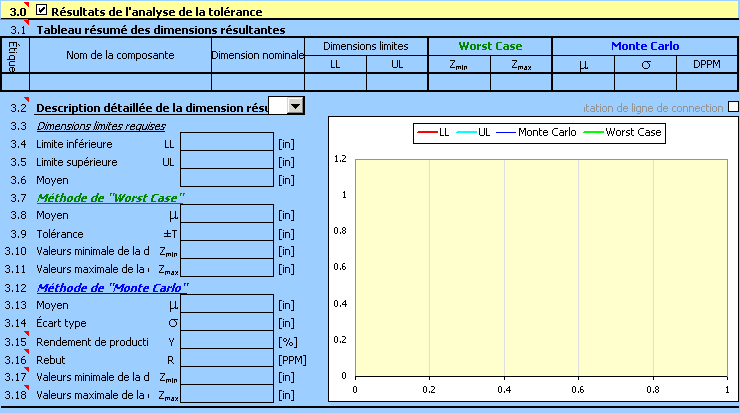Screen dimensions: 740x413
Task: Select the row 3.8 'Moyen' µ field
Action: pos(227,213)
